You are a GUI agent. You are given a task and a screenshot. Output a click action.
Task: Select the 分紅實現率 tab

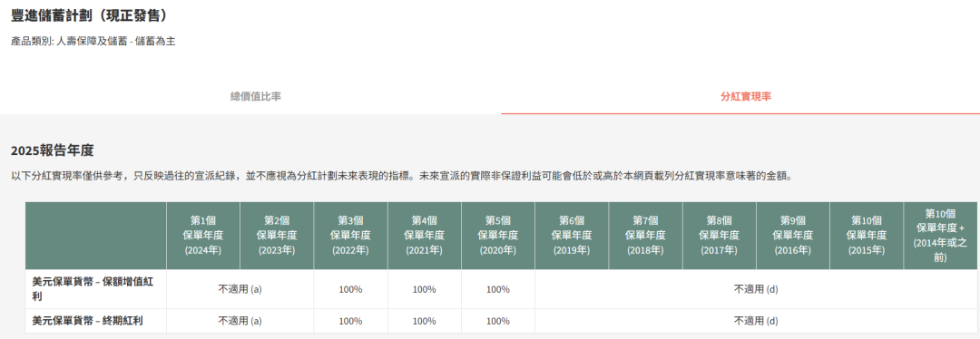point(746,97)
